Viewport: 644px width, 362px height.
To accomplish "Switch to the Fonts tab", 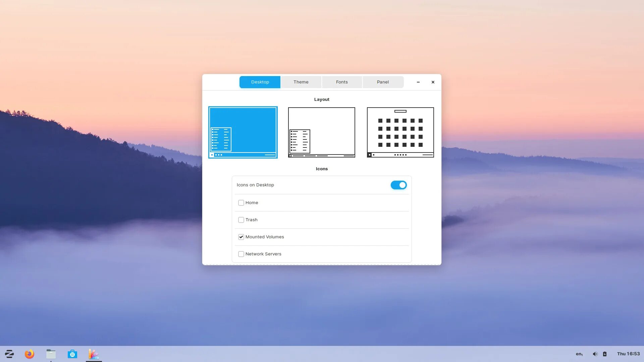I will coord(342,82).
